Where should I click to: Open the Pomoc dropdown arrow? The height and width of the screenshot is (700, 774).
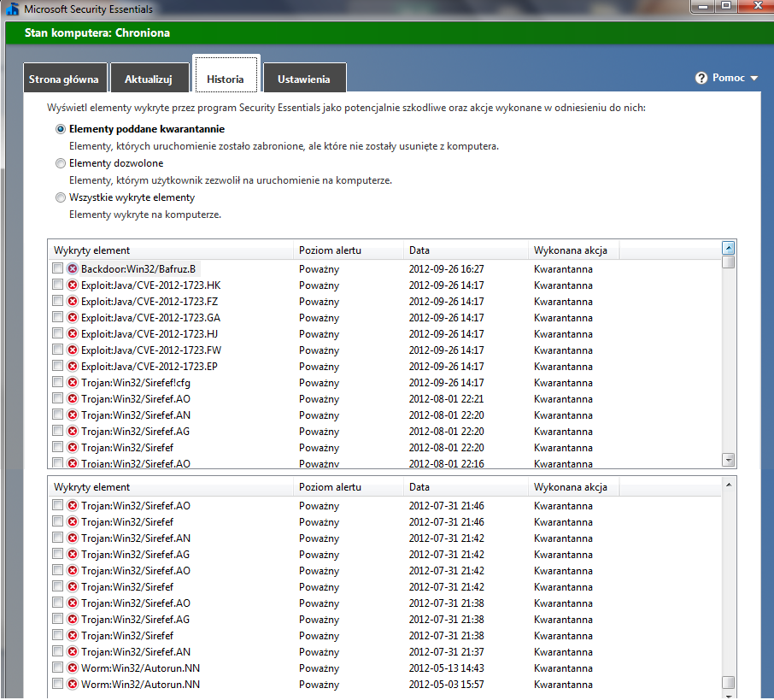pyautogui.click(x=753, y=78)
